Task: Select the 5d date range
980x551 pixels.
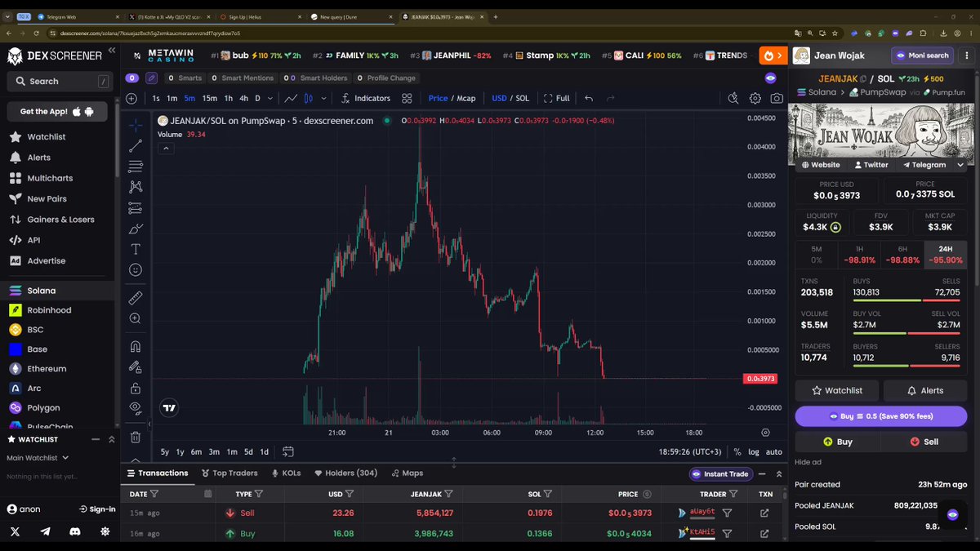Action: click(x=248, y=451)
